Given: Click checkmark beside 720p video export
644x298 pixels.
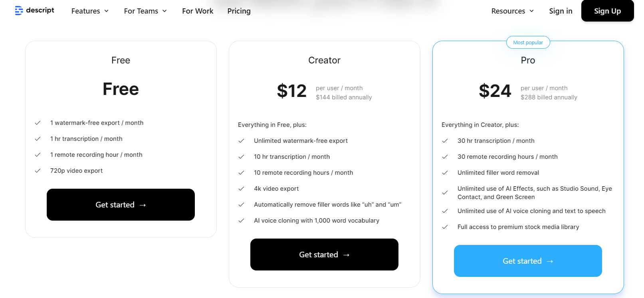Looking at the screenshot, I should [x=38, y=171].
